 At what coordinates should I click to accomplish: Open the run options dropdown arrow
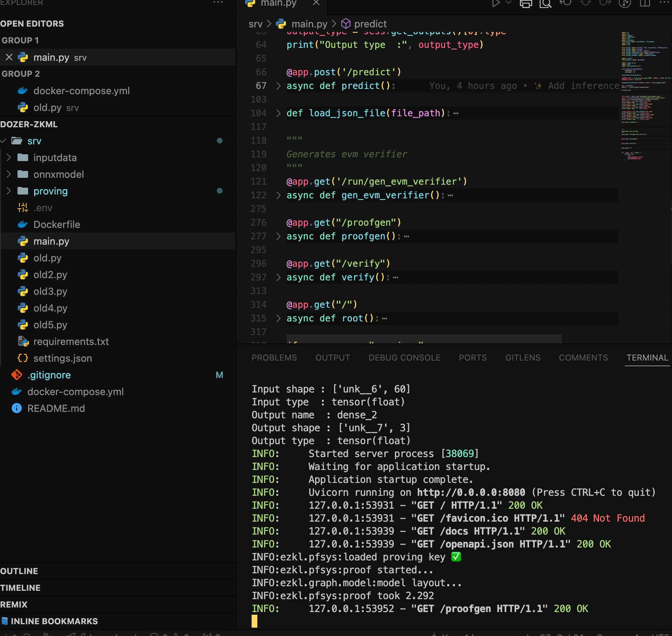509,3
